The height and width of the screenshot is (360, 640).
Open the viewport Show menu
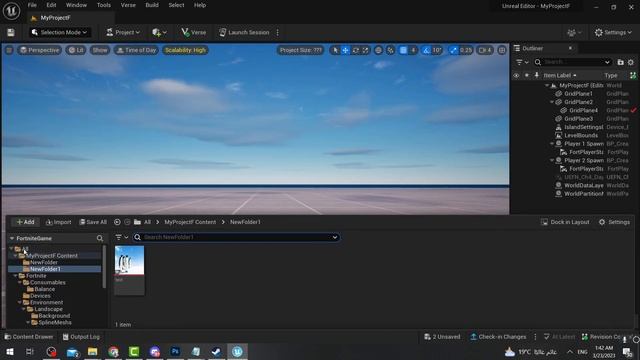[x=100, y=50]
